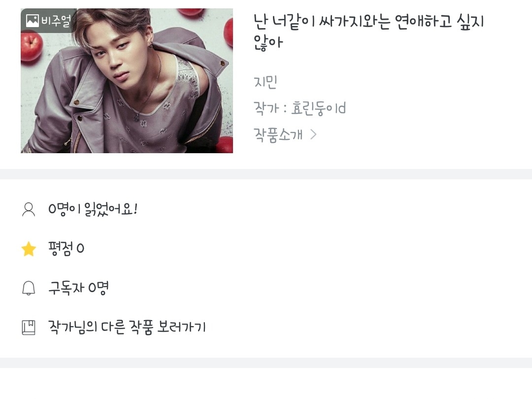Viewport: 532px width, 399px height.
Task: Open the story cover thumbnail image
Action: click(x=127, y=81)
